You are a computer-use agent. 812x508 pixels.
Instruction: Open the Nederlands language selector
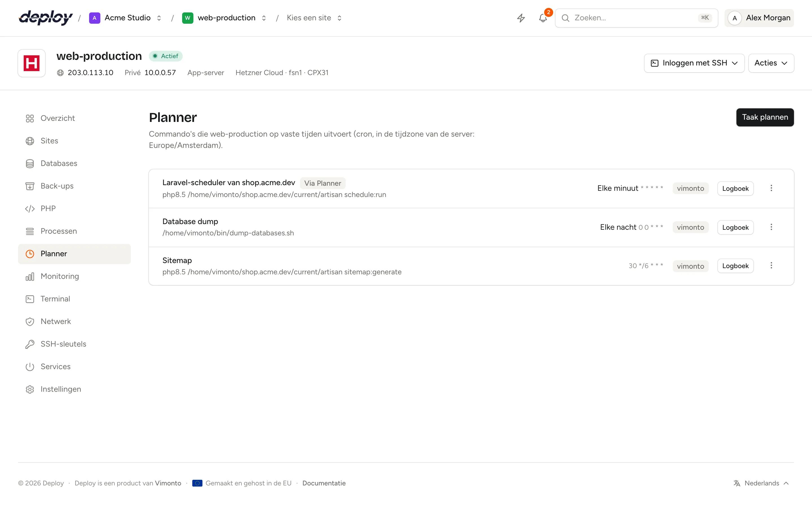761,483
